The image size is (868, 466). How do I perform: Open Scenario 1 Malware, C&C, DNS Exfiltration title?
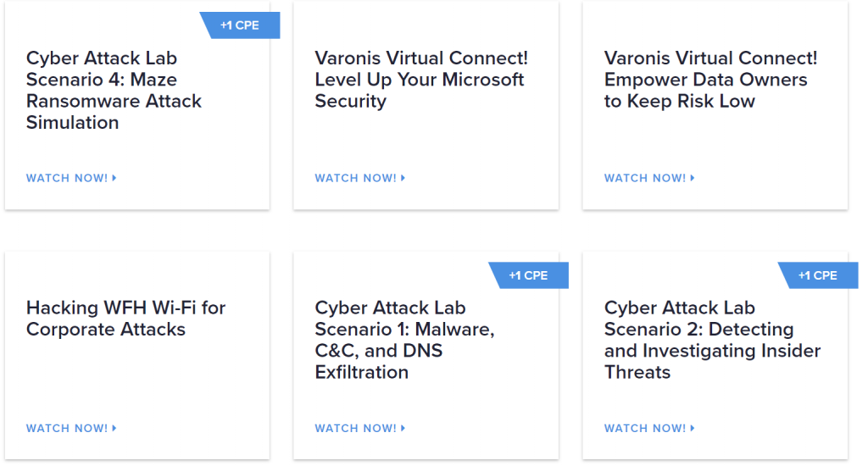(404, 340)
